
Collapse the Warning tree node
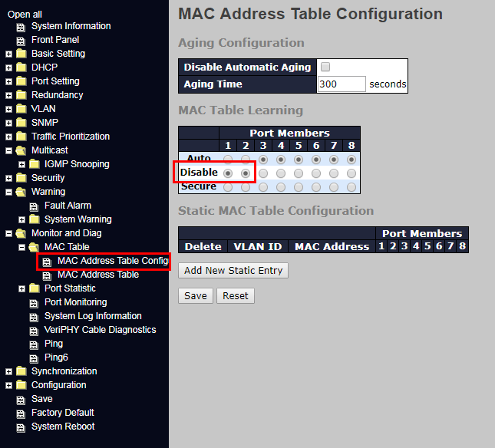point(9,192)
